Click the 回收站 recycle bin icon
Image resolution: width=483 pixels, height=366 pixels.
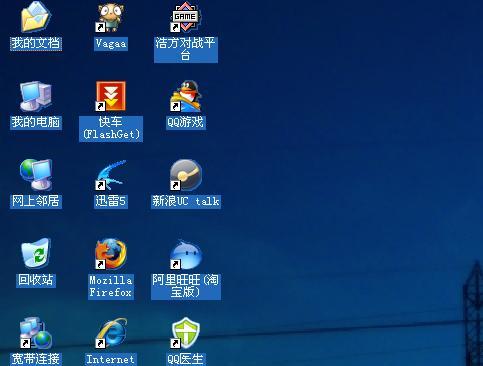point(36,253)
